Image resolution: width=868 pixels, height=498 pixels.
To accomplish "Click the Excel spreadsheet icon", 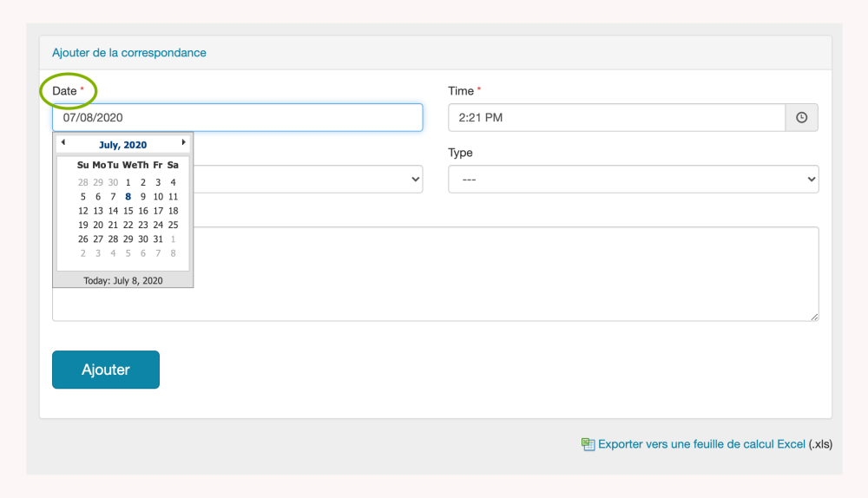I will (588, 444).
